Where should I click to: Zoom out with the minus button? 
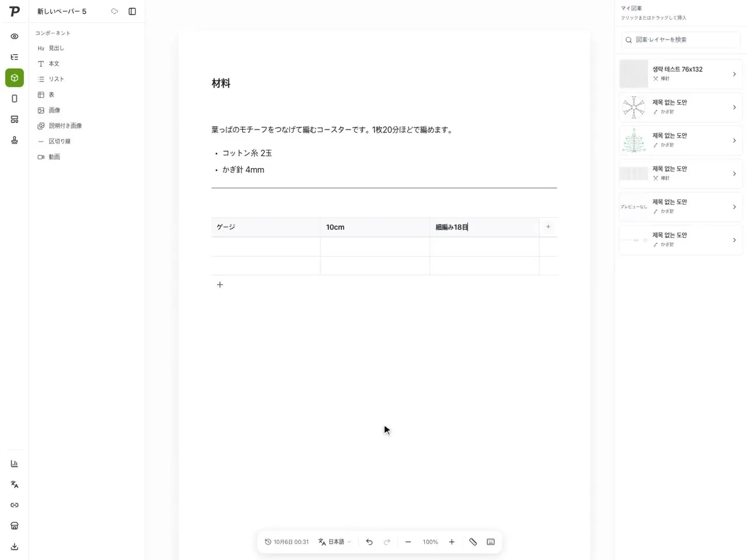point(408,542)
